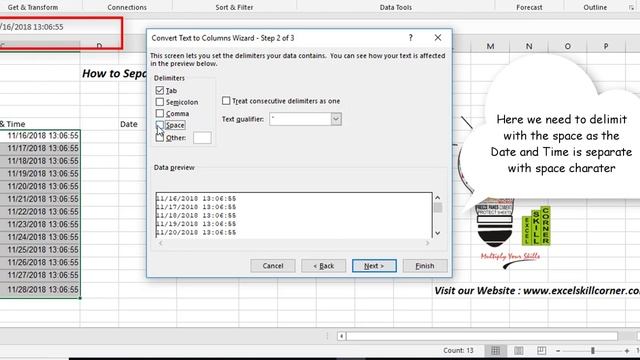The height and width of the screenshot is (360, 640).
Task: Click the zoom out minus icon
Action: click(558, 351)
